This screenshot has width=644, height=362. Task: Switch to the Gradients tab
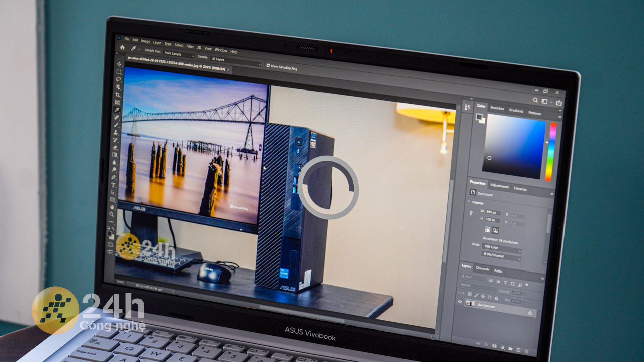point(516,111)
